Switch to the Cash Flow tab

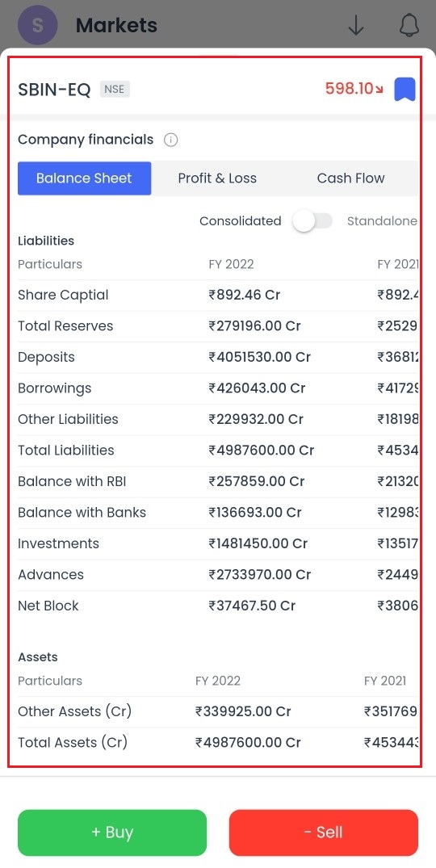[350, 178]
